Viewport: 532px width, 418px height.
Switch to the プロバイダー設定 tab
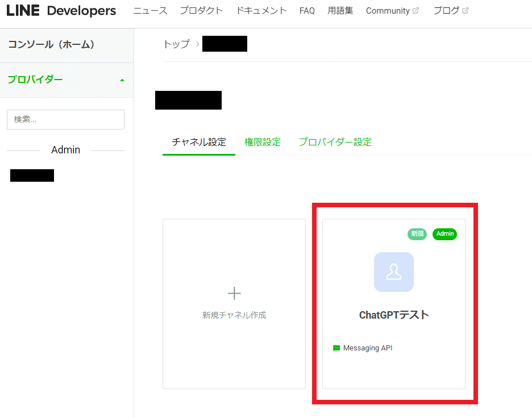coord(335,142)
